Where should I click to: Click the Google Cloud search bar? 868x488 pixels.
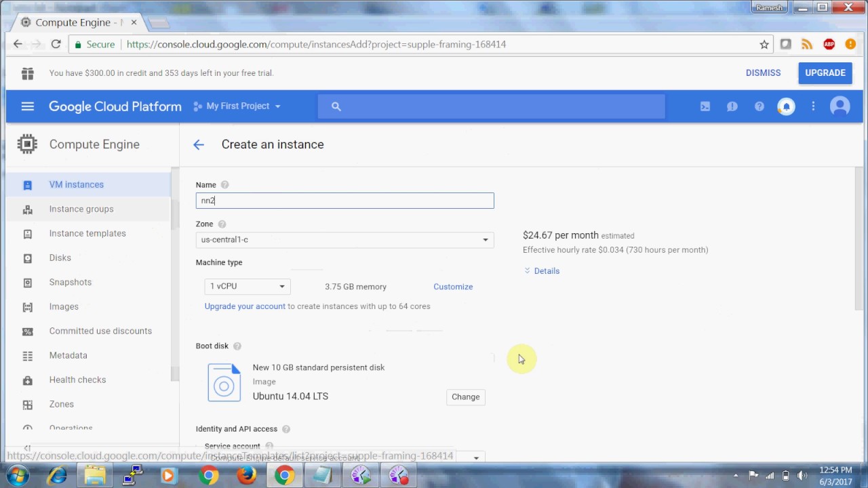click(x=491, y=106)
